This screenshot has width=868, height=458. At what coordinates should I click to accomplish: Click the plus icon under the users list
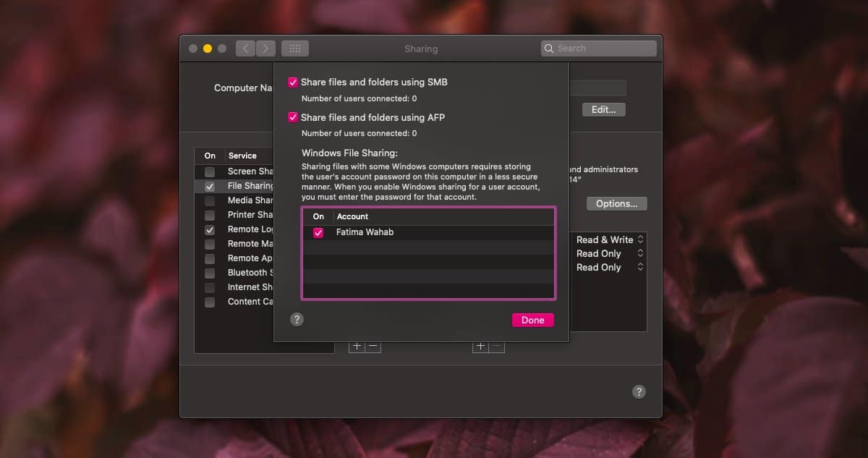(x=480, y=346)
